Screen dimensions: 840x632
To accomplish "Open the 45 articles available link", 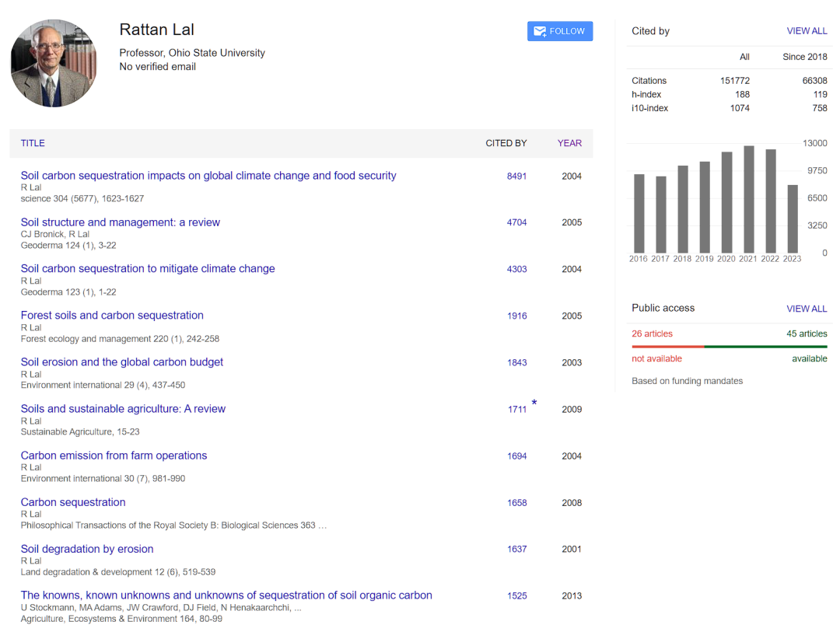I will (807, 333).
